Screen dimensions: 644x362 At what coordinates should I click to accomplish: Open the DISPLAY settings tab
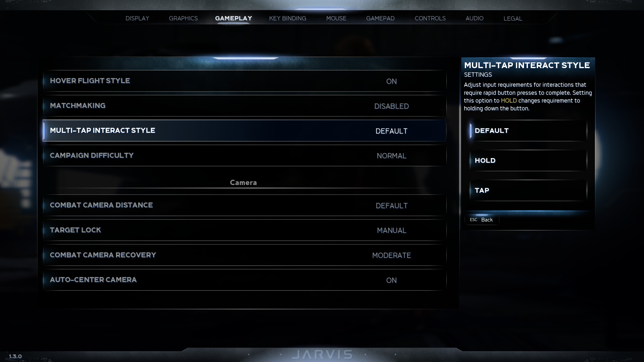click(x=137, y=18)
